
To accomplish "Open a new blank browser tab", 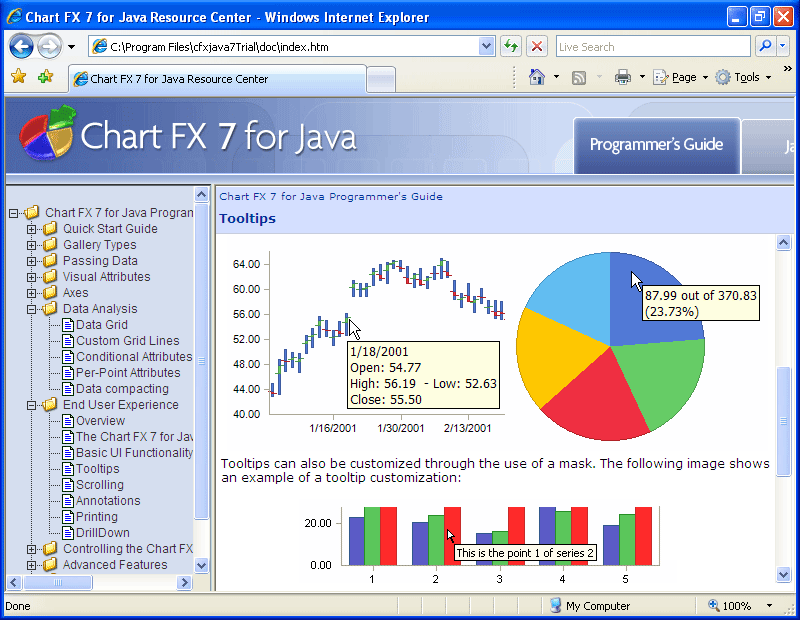I will (x=381, y=80).
